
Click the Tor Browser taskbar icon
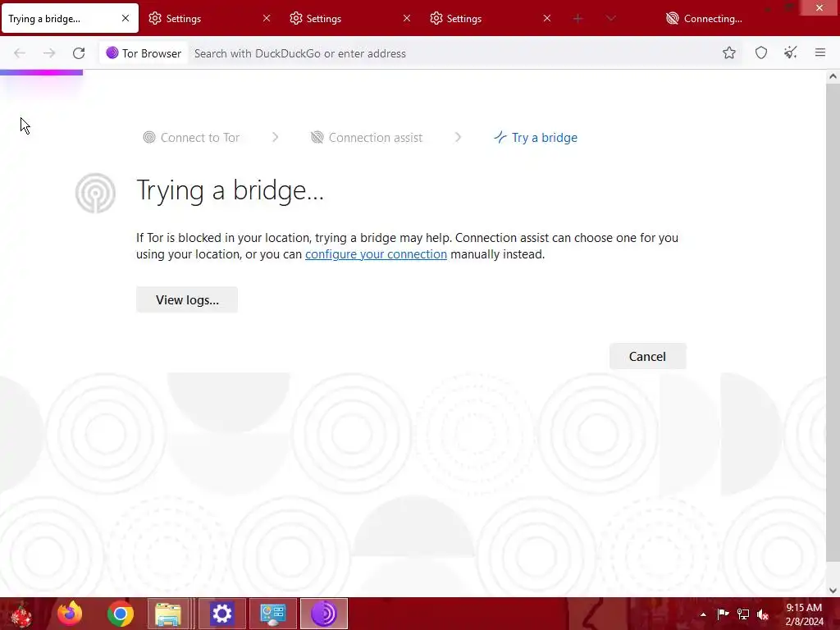323,614
